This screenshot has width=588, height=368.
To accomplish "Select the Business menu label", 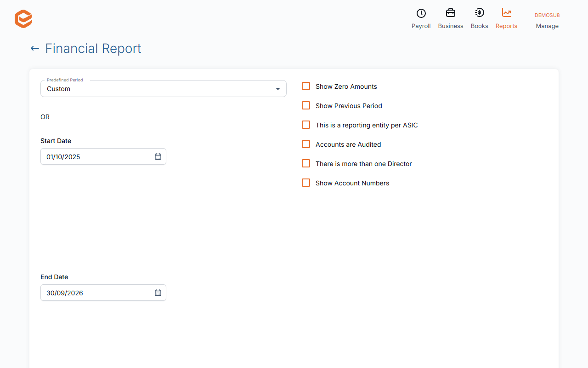I will click(451, 26).
